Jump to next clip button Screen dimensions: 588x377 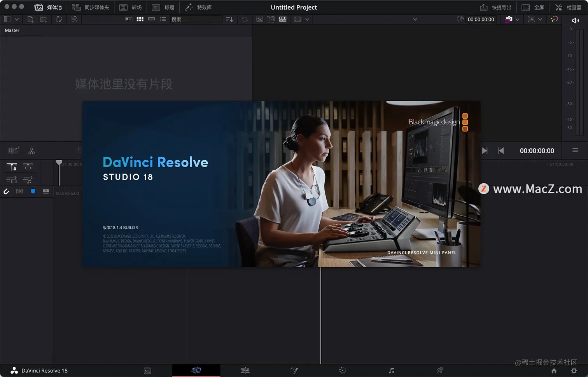pos(485,151)
